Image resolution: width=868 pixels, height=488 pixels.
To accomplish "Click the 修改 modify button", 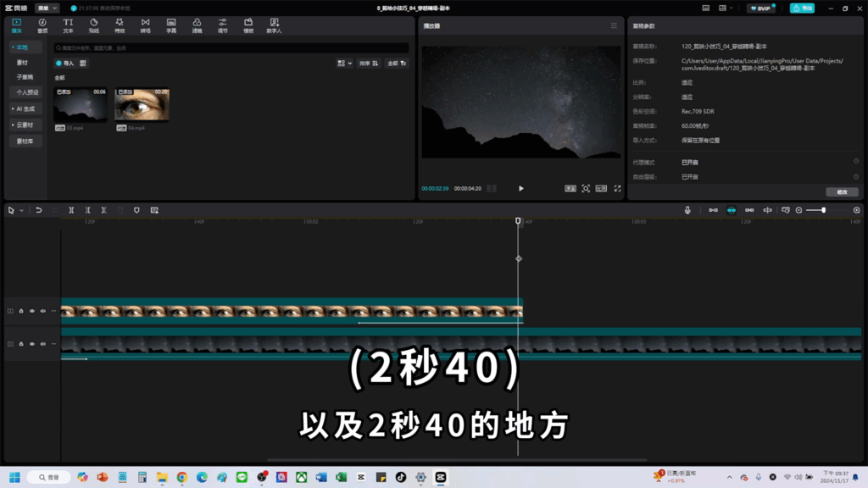I will tap(842, 192).
